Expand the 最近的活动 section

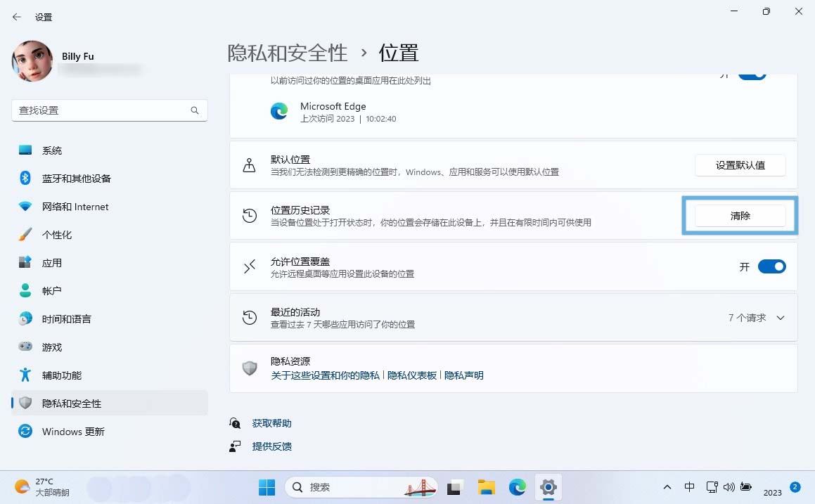click(781, 318)
